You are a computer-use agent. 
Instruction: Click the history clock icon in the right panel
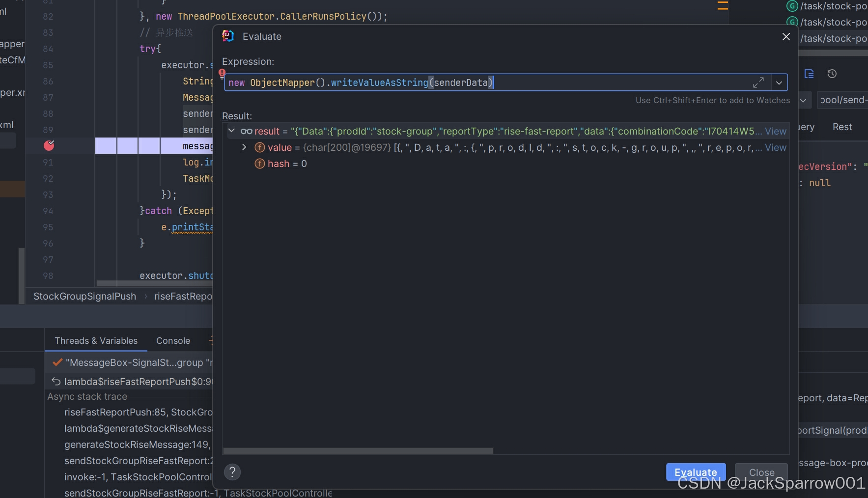coord(832,74)
